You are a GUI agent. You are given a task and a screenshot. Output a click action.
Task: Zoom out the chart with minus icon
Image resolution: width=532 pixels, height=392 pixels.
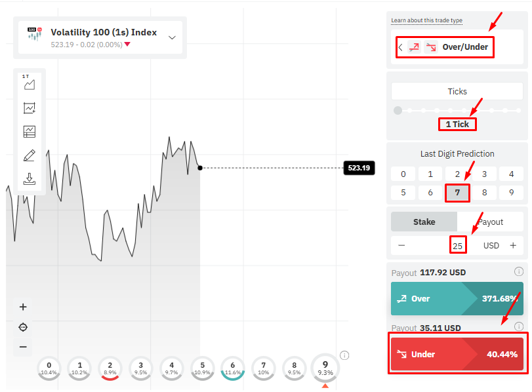[23, 347]
